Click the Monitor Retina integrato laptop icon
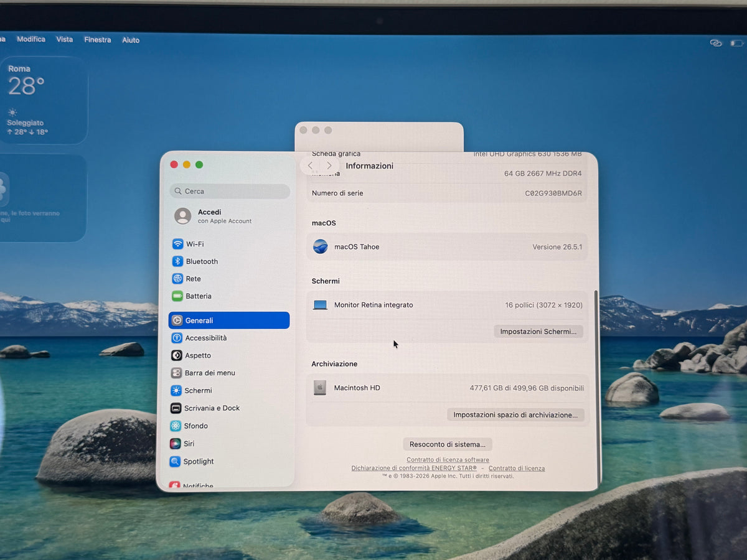Screen dimensions: 747x560 coord(320,305)
